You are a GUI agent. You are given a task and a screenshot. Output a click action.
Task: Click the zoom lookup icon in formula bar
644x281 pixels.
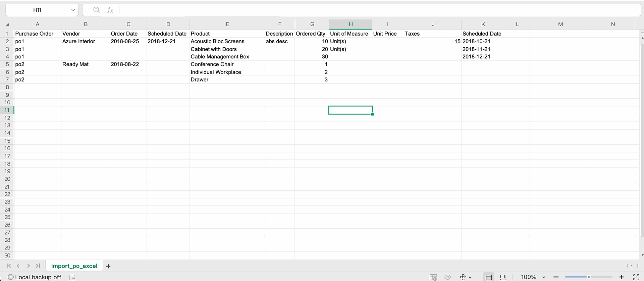(x=96, y=10)
